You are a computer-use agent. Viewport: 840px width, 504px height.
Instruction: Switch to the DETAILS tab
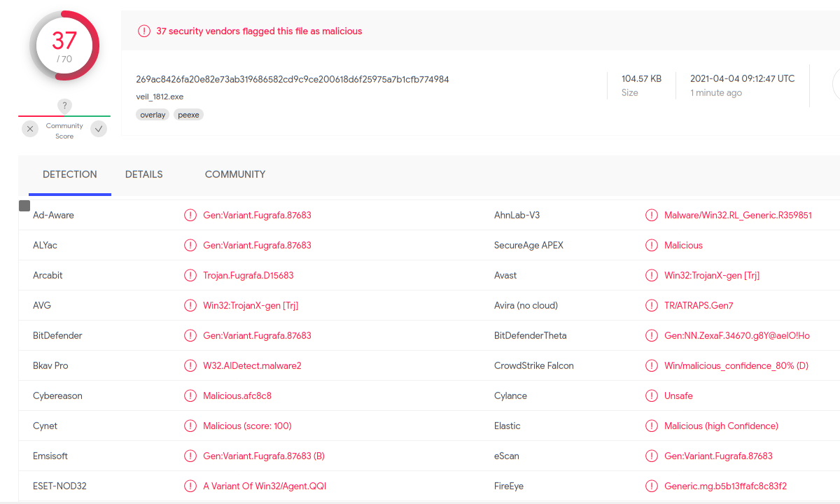[x=144, y=174]
